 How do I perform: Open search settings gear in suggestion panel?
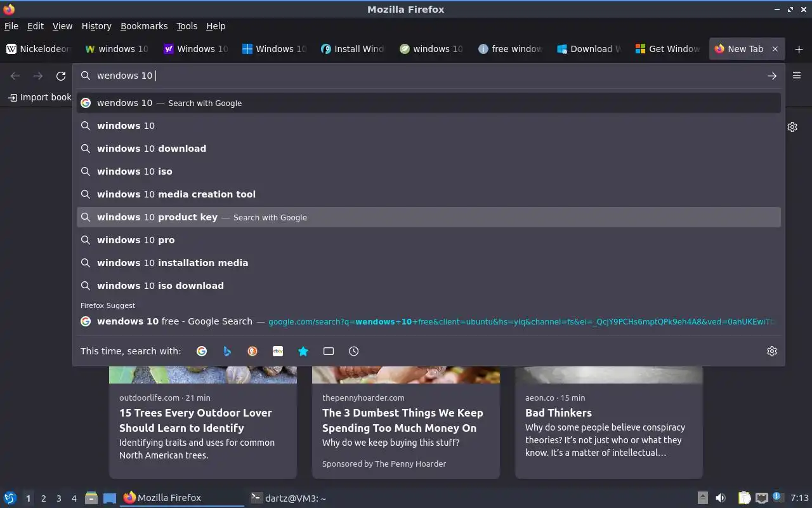(772, 351)
